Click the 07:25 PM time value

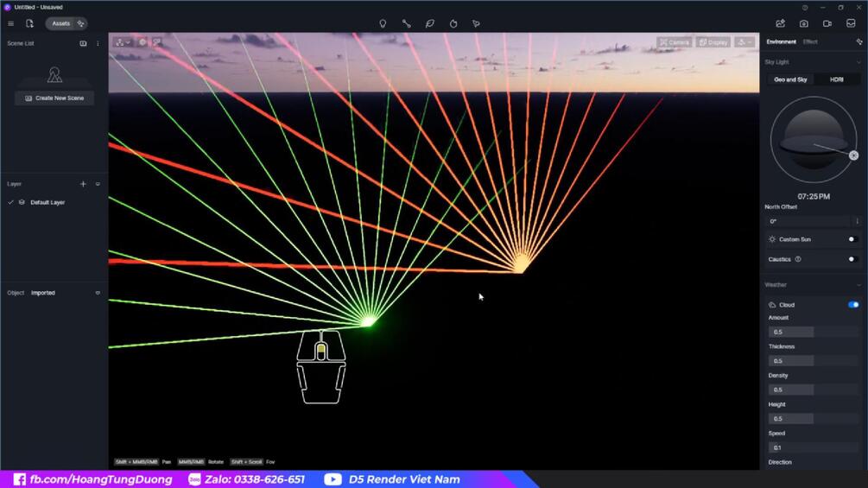point(814,196)
